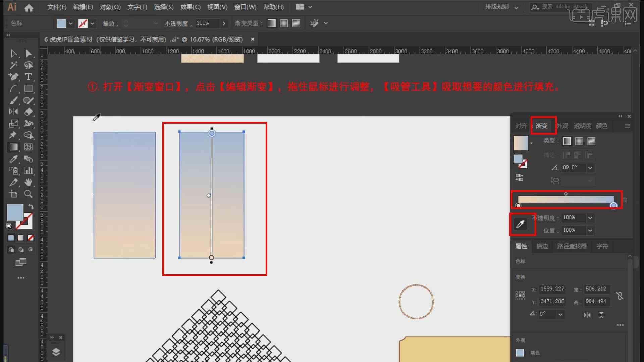Pick the Shape Builder tool
Viewport: 644px width, 362px height.
click(29, 135)
